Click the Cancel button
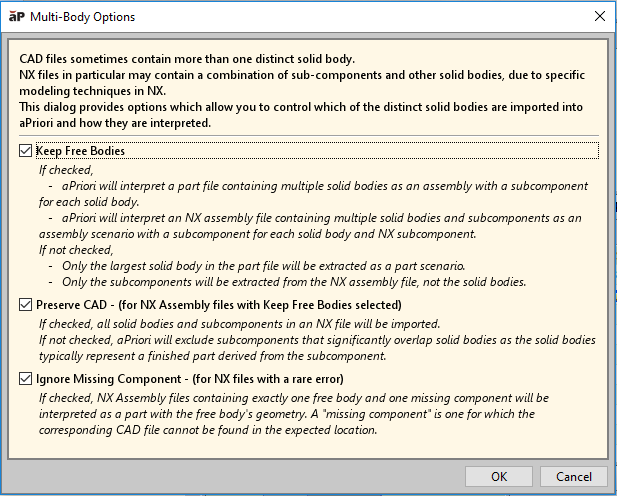 (x=573, y=476)
